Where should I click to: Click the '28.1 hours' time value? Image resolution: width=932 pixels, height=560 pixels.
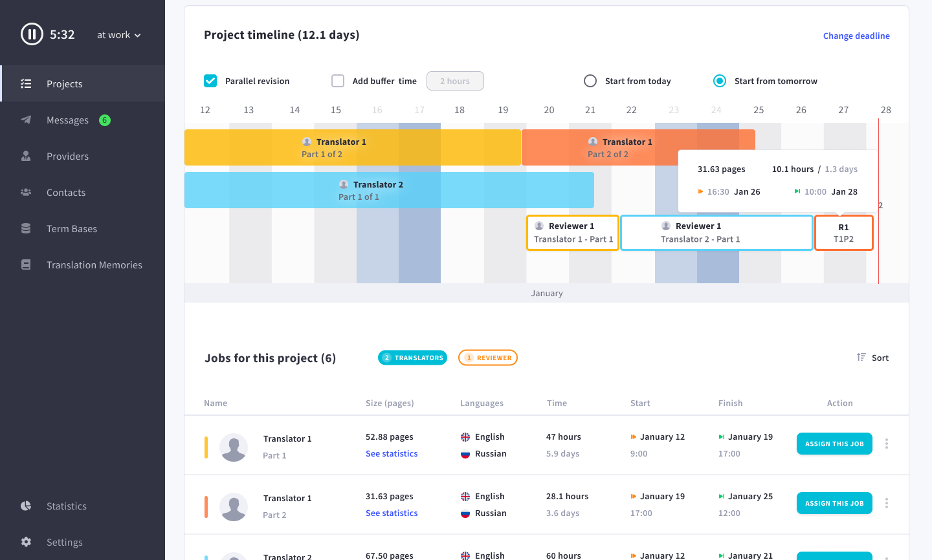click(568, 497)
